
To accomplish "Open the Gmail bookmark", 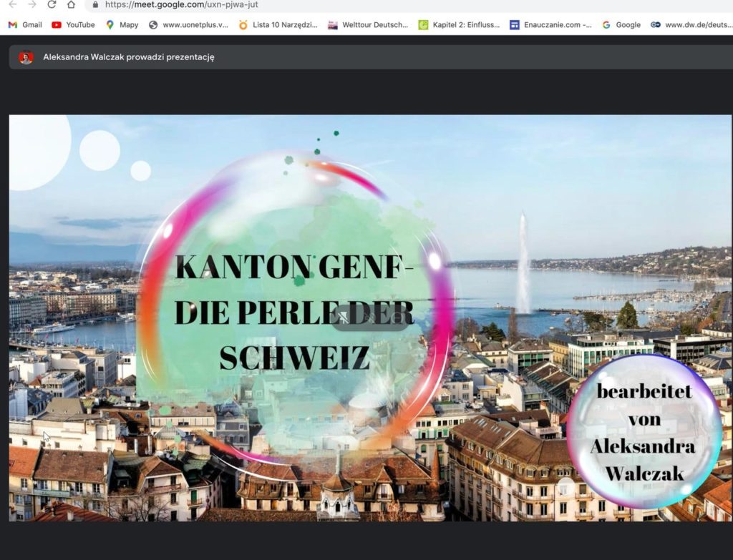I will click(x=25, y=24).
